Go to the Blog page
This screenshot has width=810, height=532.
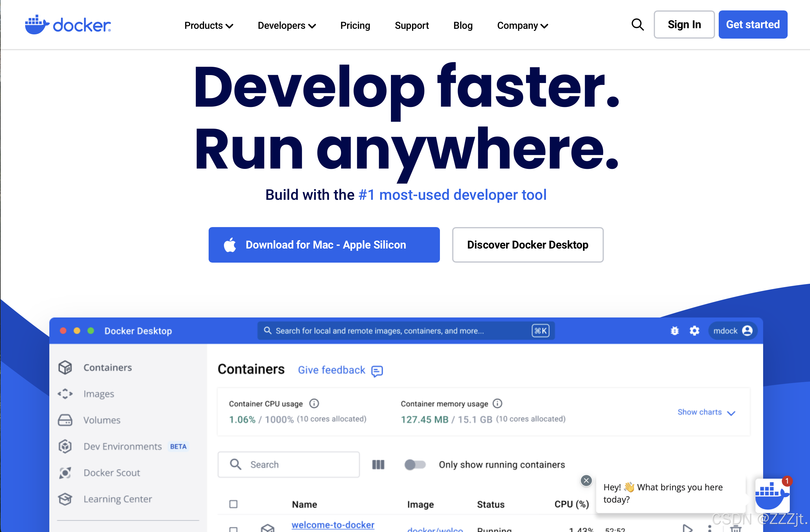pyautogui.click(x=463, y=25)
